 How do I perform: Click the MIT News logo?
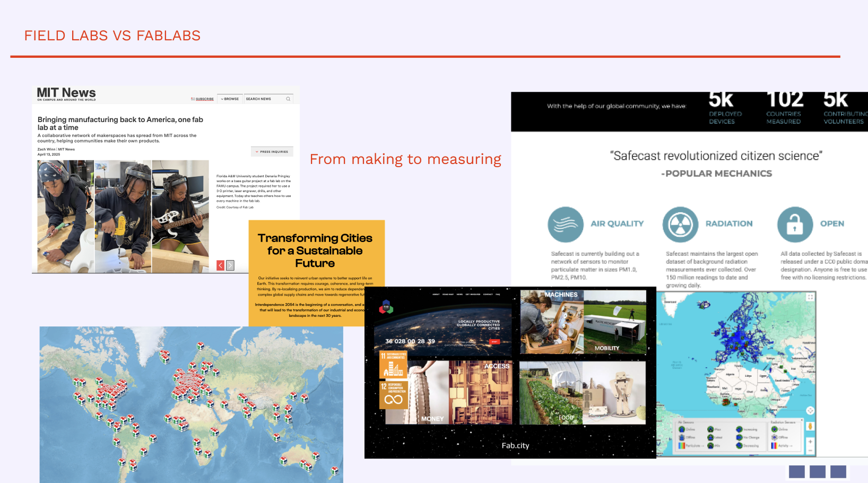click(x=66, y=94)
